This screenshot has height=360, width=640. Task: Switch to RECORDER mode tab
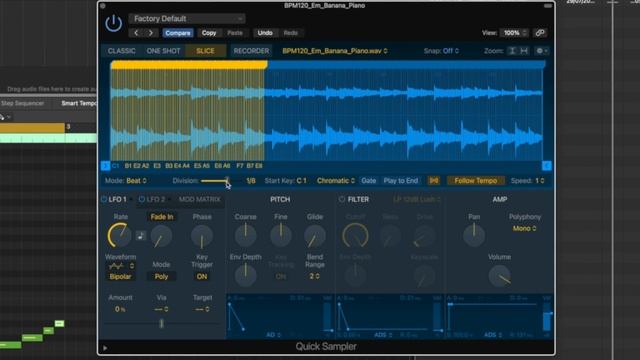click(x=251, y=51)
